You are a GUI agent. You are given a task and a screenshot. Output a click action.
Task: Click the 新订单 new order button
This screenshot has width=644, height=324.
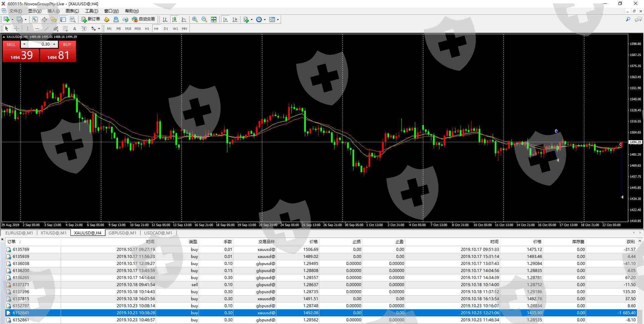(x=91, y=19)
